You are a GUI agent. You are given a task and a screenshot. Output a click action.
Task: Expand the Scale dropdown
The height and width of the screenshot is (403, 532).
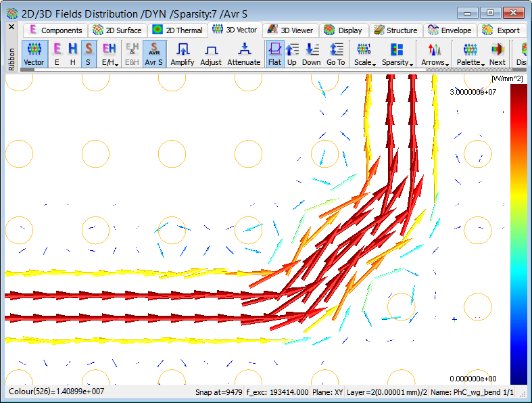click(364, 54)
